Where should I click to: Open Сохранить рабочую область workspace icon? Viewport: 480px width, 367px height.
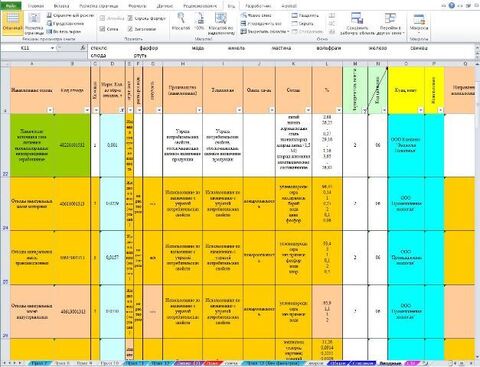[357, 24]
